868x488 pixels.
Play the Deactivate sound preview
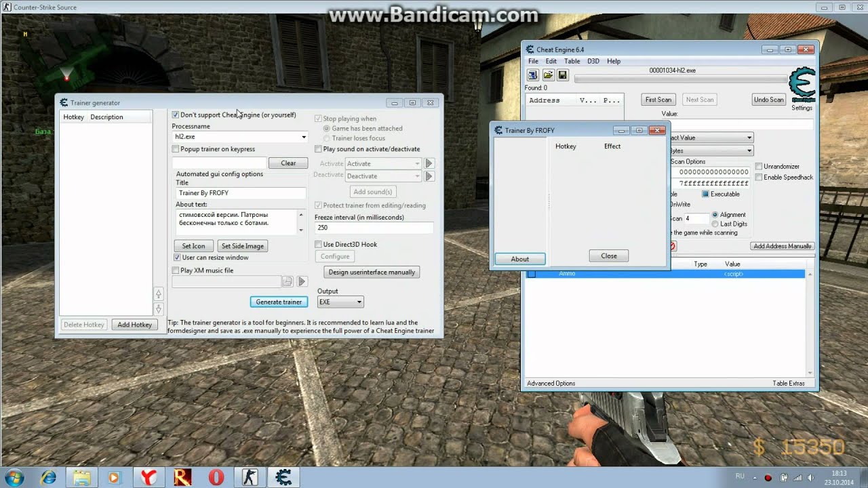click(429, 176)
